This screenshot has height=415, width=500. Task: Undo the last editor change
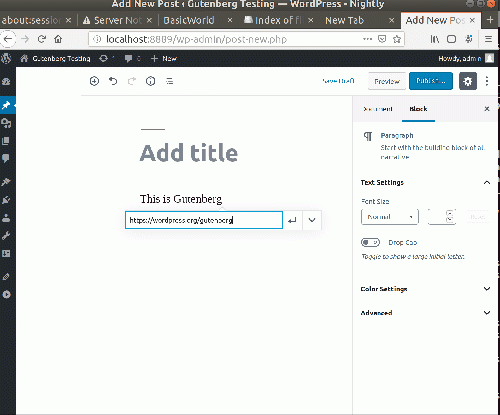[113, 81]
